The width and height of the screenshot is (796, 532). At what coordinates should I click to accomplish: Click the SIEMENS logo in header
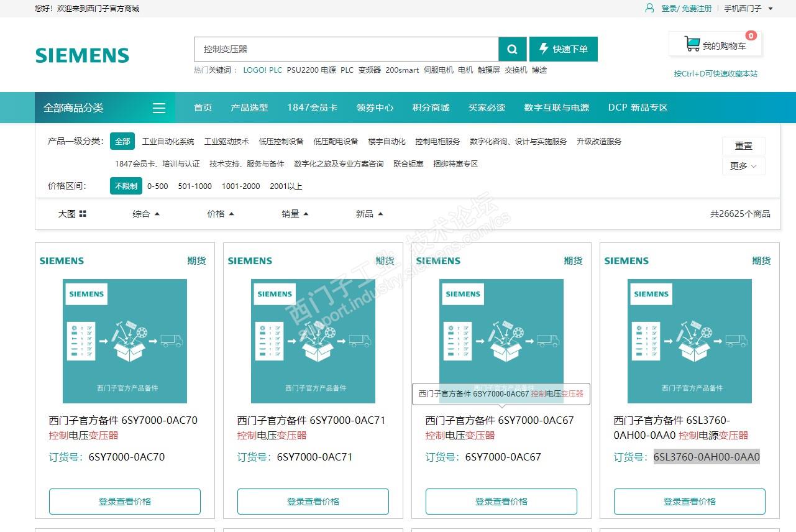point(82,55)
